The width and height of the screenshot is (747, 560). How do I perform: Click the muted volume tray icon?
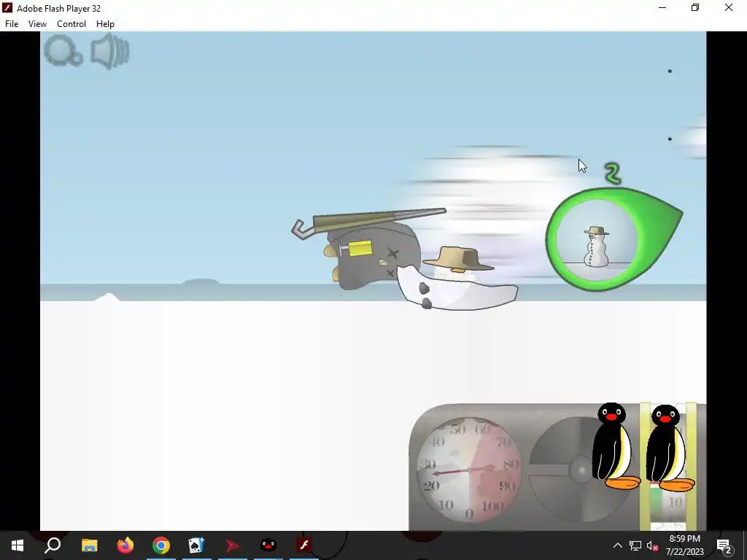[652, 545]
